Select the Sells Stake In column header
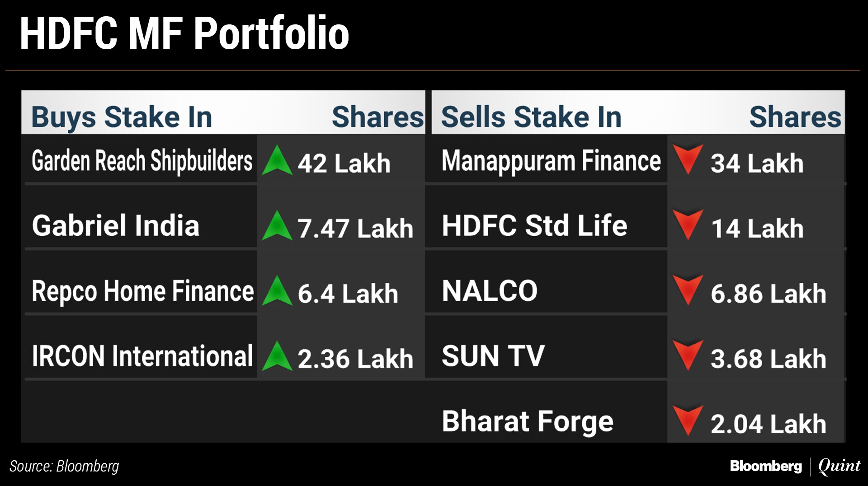 point(531,117)
